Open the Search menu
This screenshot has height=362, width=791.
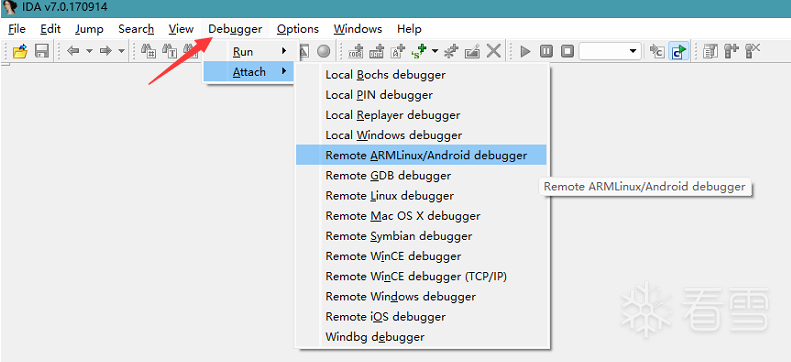click(x=136, y=29)
